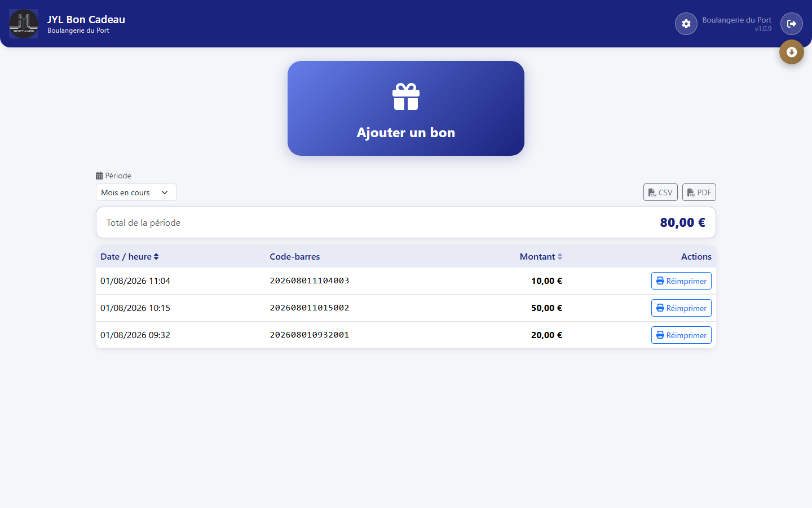Sort table by Date / heure
812x508 pixels.
pos(130,256)
